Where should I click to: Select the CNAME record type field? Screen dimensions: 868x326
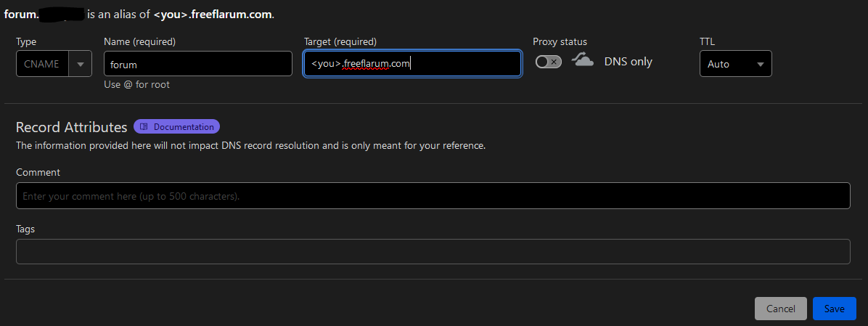coord(42,64)
